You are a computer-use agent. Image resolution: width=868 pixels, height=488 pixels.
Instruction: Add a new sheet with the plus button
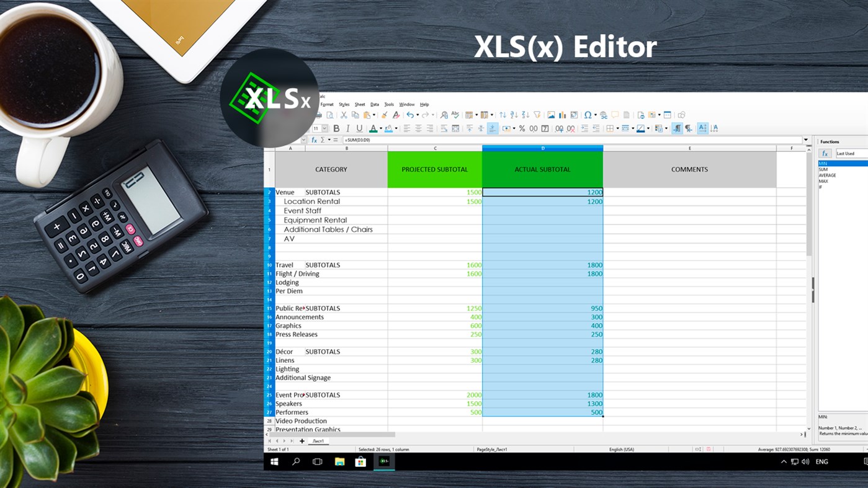tap(302, 441)
